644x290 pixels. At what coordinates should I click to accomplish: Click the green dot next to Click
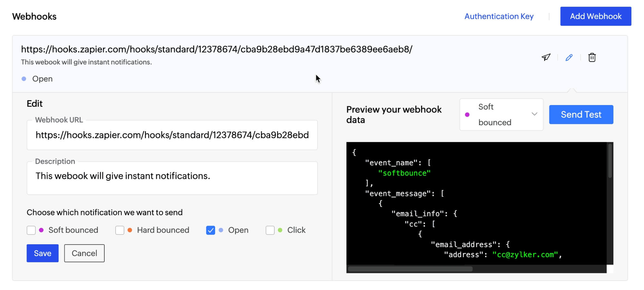click(279, 230)
